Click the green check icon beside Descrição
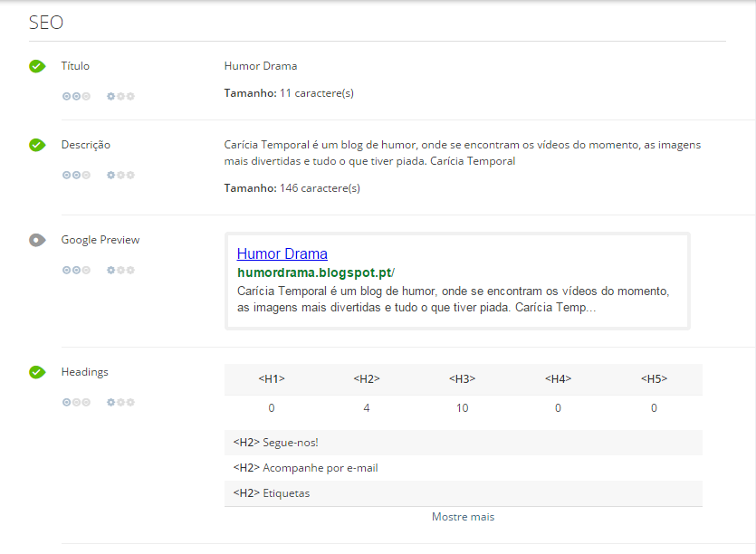This screenshot has height=554, width=756. click(37, 145)
